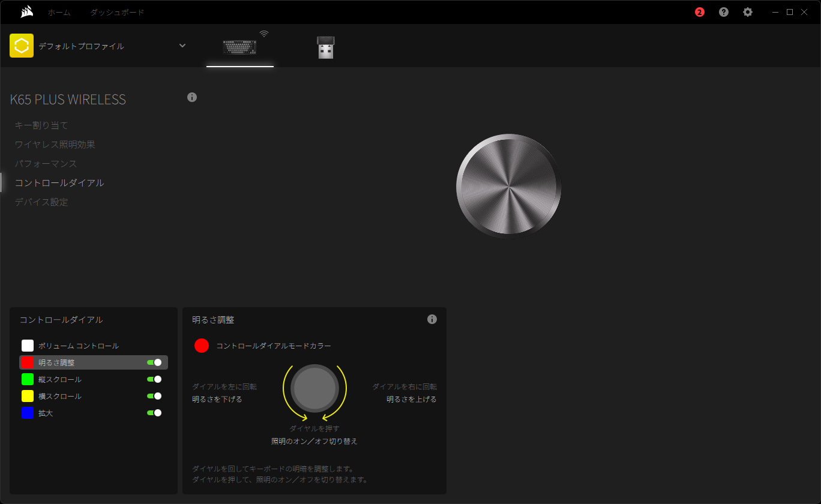Select コントロールダイアル in the sidebar
The height and width of the screenshot is (504, 821).
coord(59,183)
